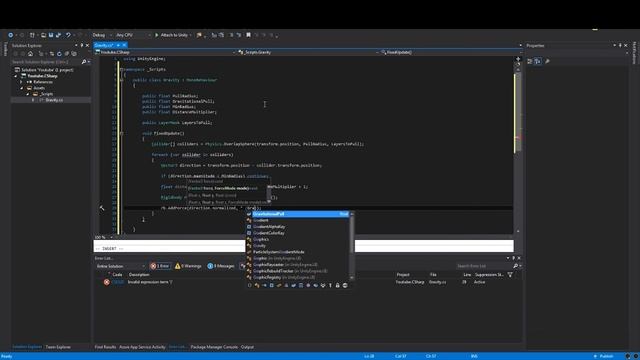Viewport: 640px width, 360px height.
Task: Toggle the 0 Messages filter button
Action: 221,266
